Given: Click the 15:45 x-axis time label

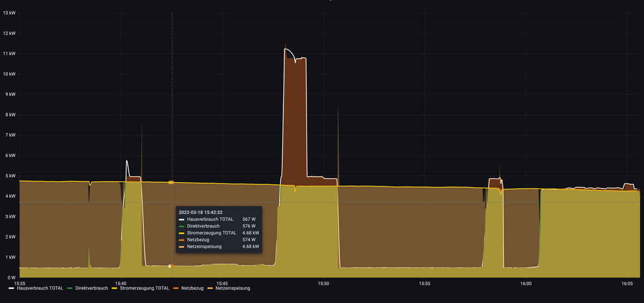Looking at the screenshot, I should tap(222, 283).
